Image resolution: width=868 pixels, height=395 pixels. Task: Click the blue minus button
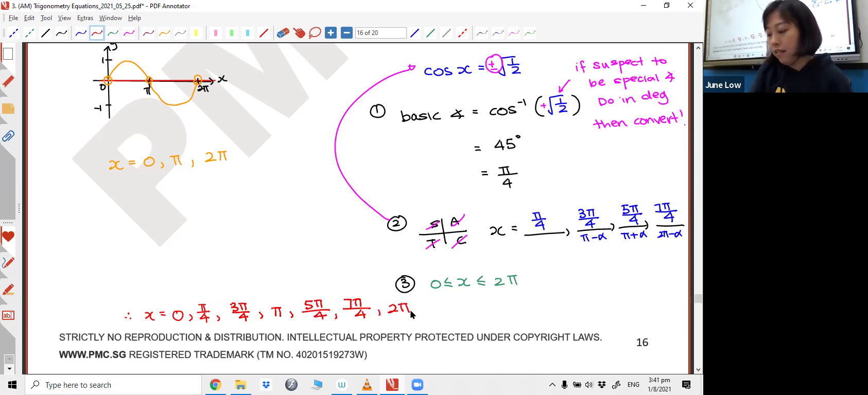tap(347, 33)
